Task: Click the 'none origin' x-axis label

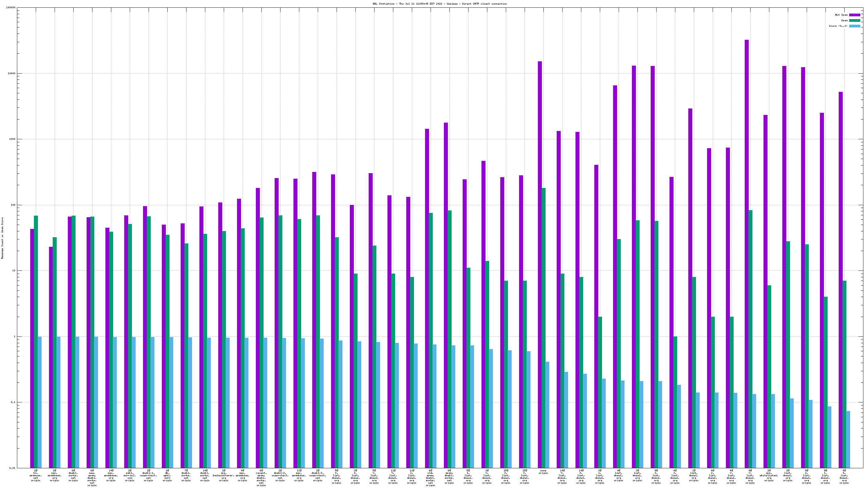Action: pyautogui.click(x=543, y=472)
